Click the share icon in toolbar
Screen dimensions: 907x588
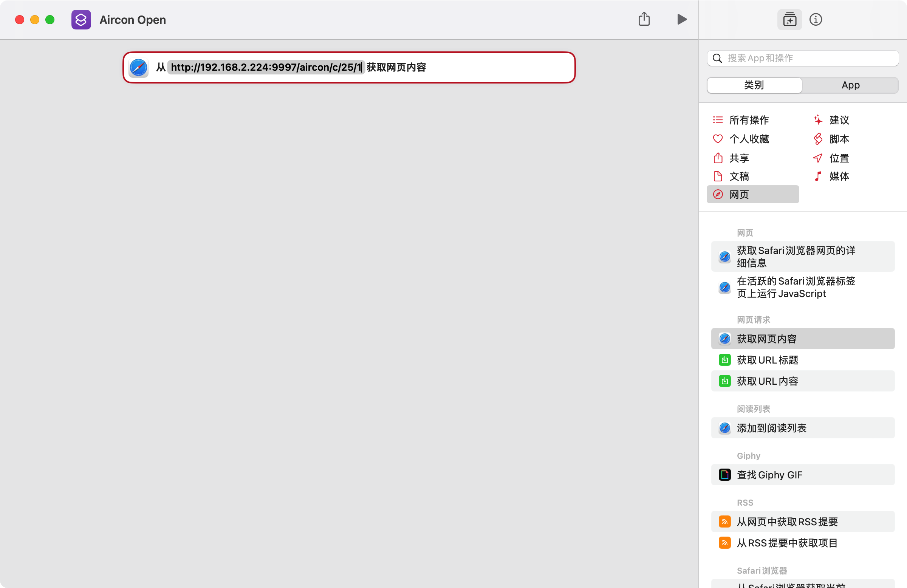(x=644, y=19)
